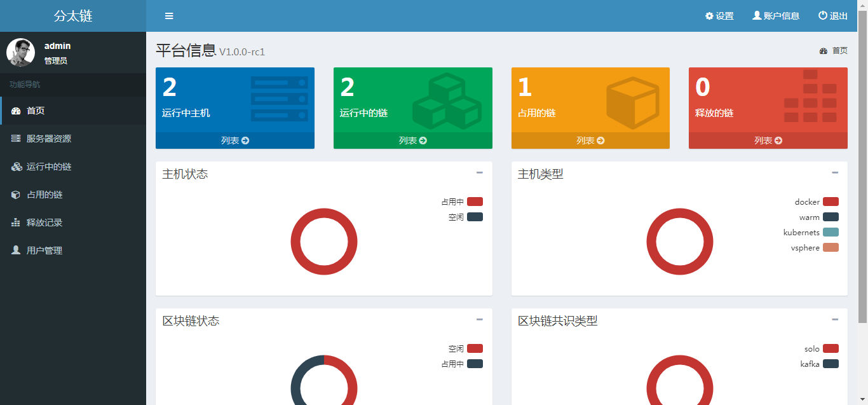This screenshot has height=405, width=868.
Task: Click the cubes icon beside 运行中的链 in sidebar
Action: 17,167
